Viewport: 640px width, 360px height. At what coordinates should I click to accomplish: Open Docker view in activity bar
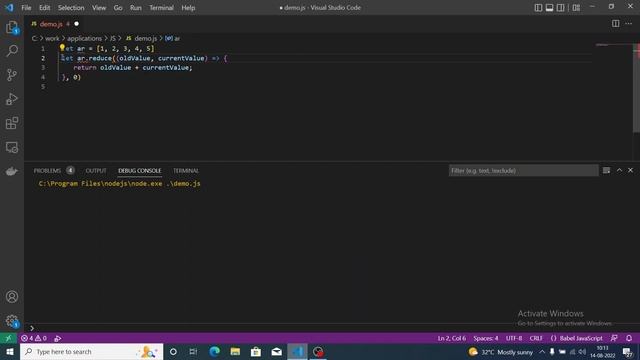[12, 171]
